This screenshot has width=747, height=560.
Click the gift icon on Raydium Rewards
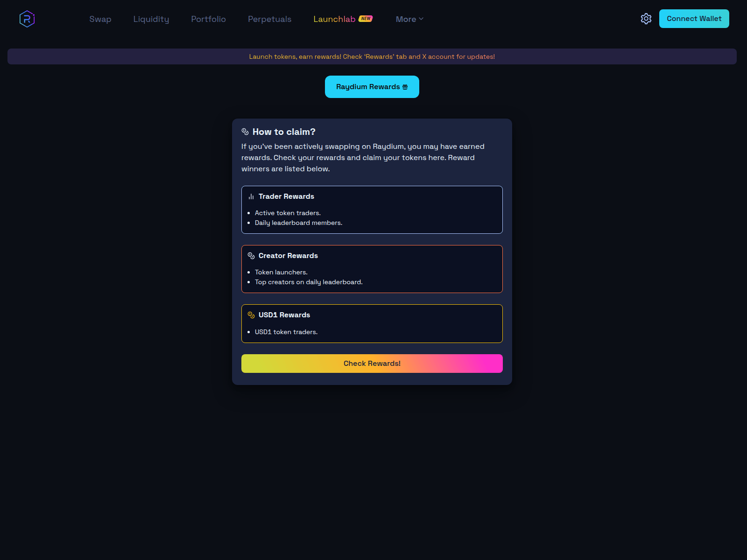(405, 87)
